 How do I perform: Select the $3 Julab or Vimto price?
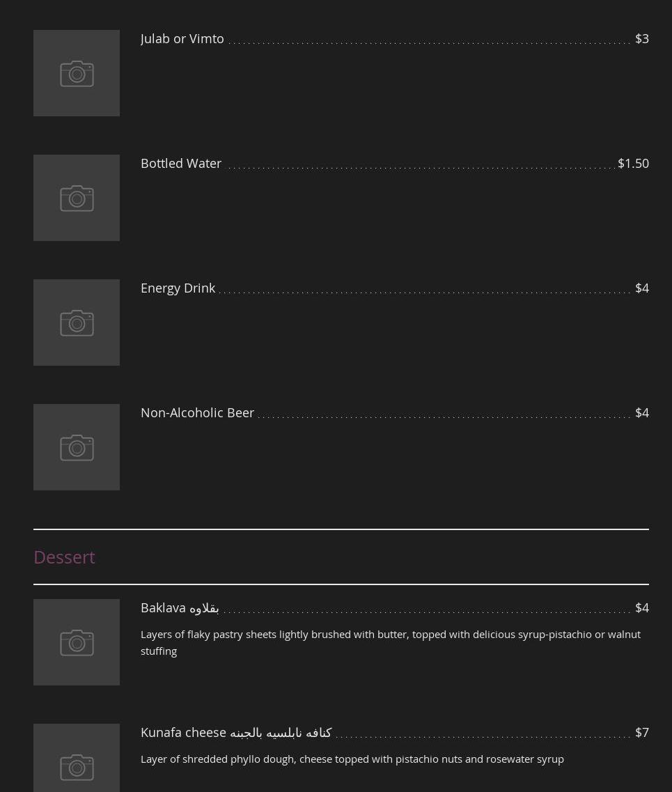click(x=641, y=39)
